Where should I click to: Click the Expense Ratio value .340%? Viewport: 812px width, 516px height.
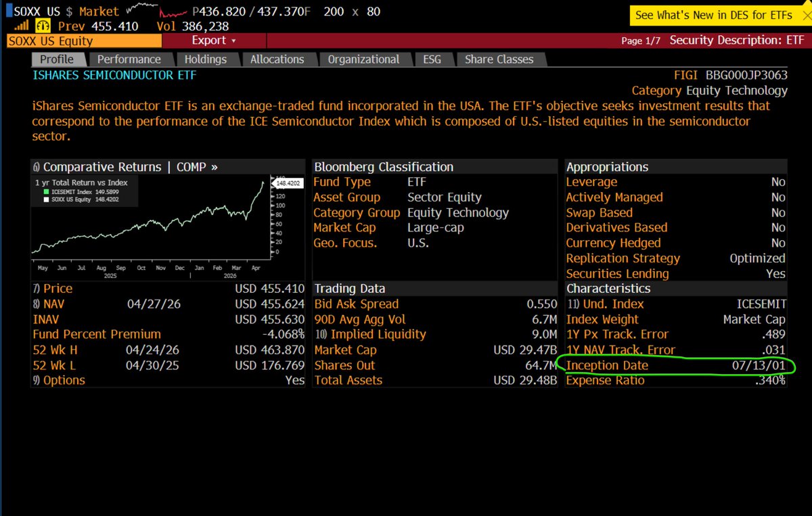click(769, 380)
